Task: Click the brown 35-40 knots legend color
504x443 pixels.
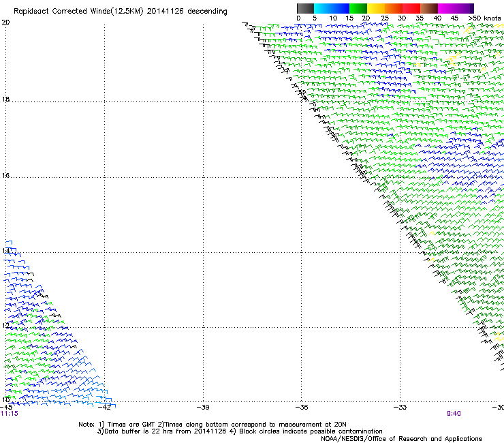Action: [429, 8]
